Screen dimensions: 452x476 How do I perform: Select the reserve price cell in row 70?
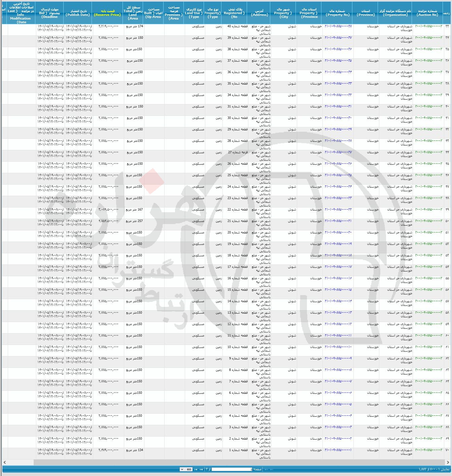tap(108, 454)
